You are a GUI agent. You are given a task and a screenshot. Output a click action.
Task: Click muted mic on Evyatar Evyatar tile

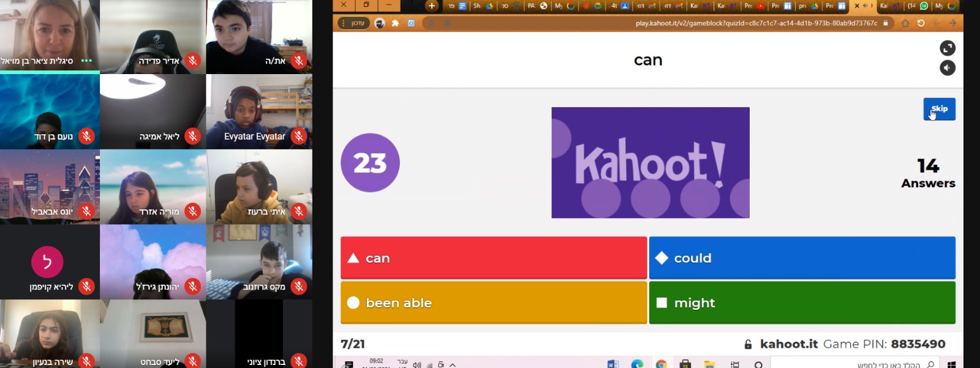click(x=299, y=136)
